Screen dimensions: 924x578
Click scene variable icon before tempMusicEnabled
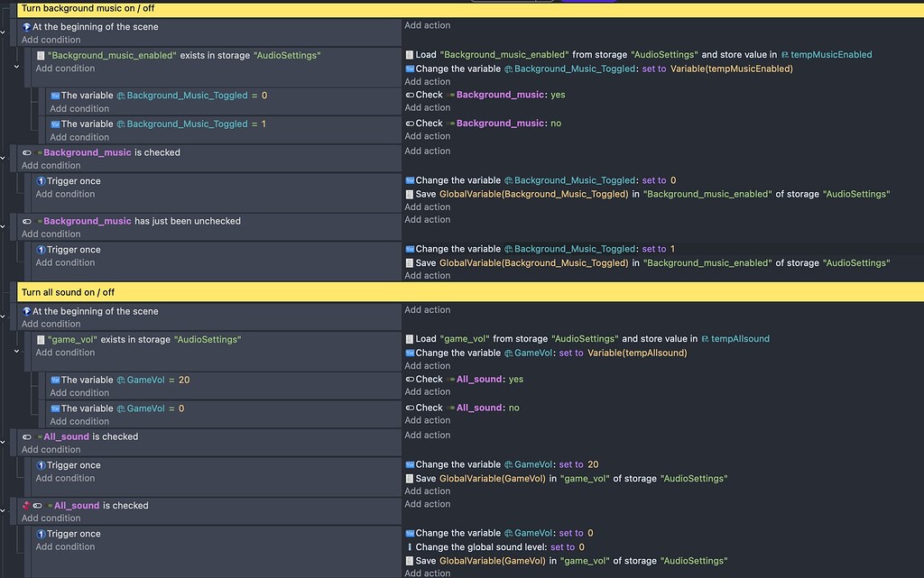click(x=784, y=55)
